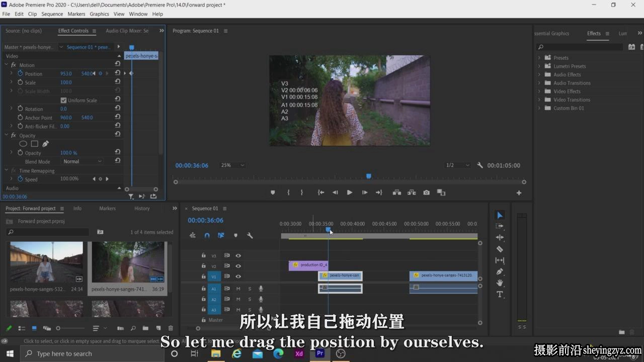Click Effects panel search field
Screen dimensions: 644x362
(x=580, y=47)
